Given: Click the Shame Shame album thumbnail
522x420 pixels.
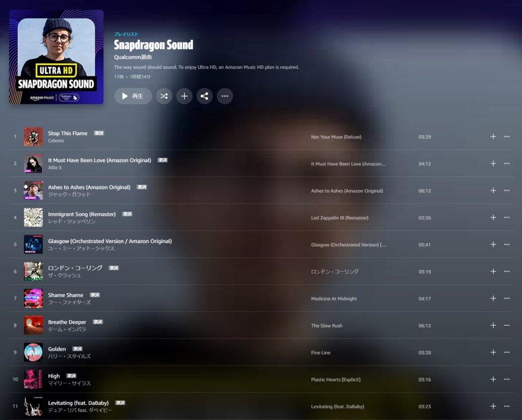Looking at the screenshot, I should point(33,298).
